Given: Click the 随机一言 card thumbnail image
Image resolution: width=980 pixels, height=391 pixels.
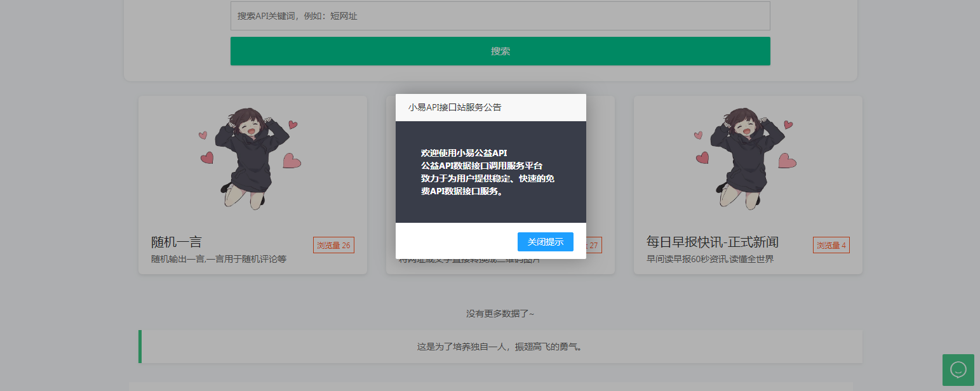Looking at the screenshot, I should (252, 159).
